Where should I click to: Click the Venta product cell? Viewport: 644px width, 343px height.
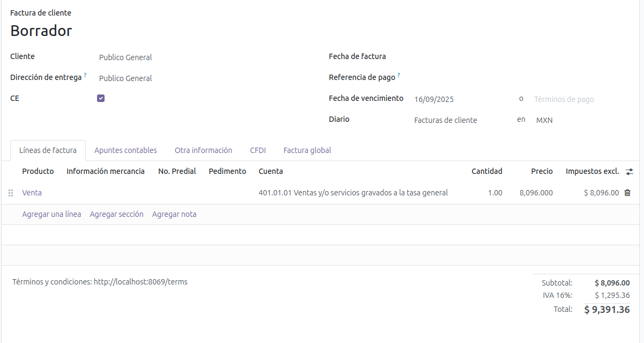point(32,193)
